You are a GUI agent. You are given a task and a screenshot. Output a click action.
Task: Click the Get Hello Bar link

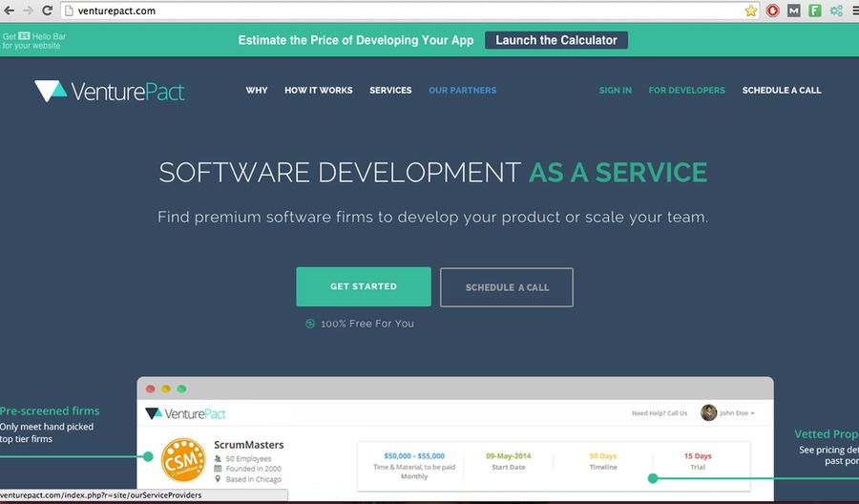click(34, 41)
